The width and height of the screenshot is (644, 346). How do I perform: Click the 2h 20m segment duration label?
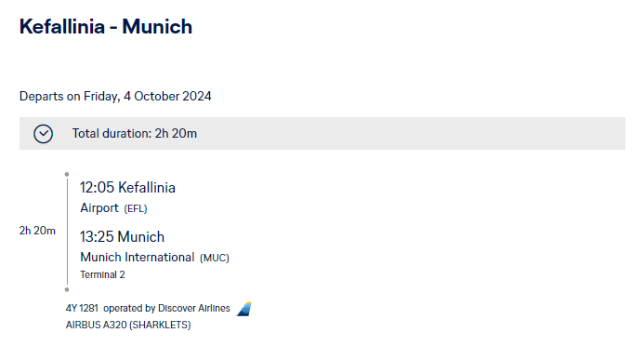pyautogui.click(x=37, y=231)
